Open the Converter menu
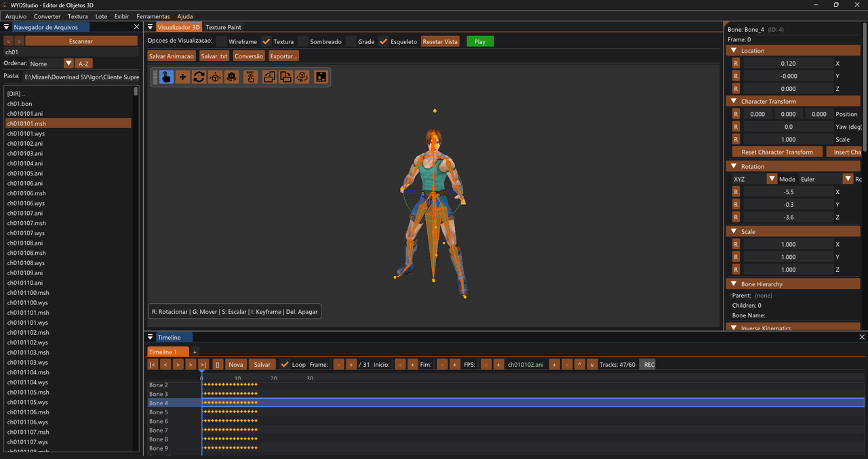 pos(47,16)
